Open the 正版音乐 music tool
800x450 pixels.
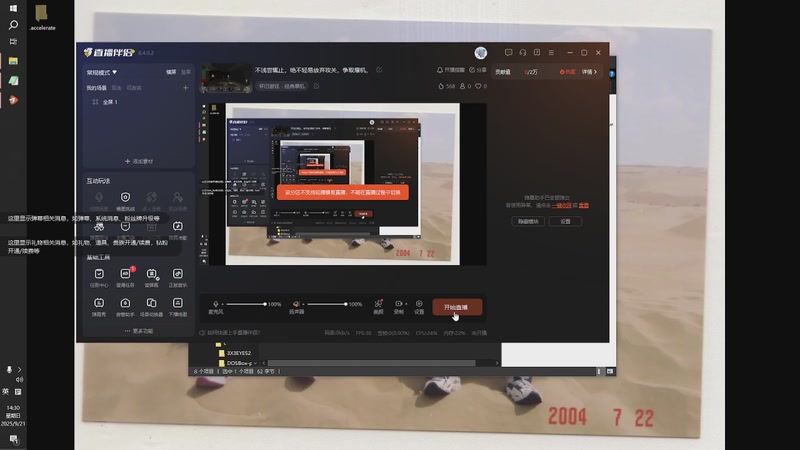[x=178, y=278]
